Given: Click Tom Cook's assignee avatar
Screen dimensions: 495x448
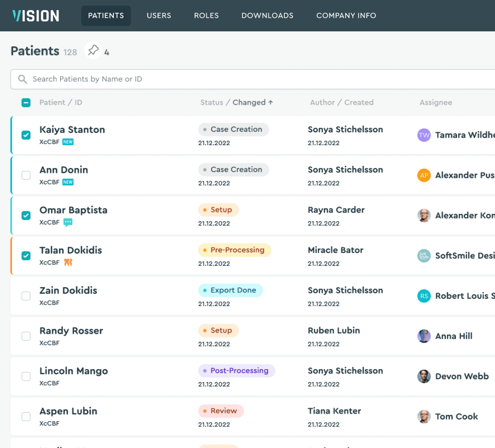Looking at the screenshot, I should [424, 417].
